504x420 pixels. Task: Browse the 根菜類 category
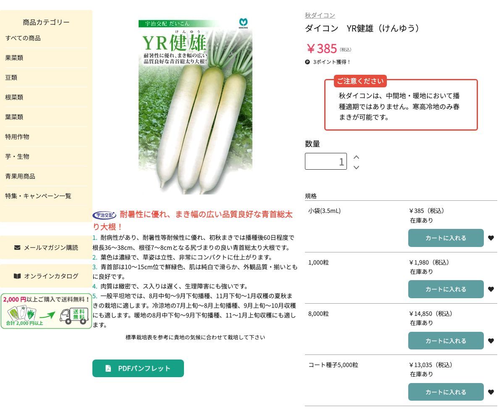point(14,97)
